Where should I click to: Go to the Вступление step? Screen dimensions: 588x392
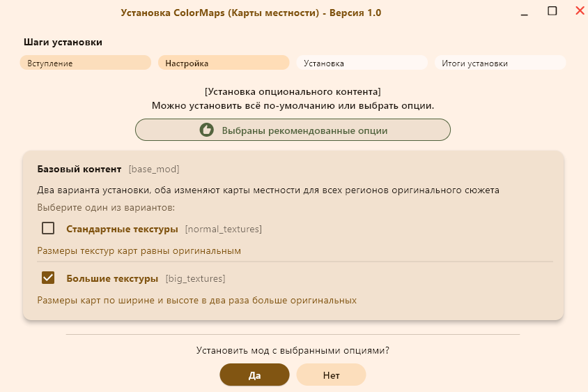pyautogui.click(x=86, y=63)
